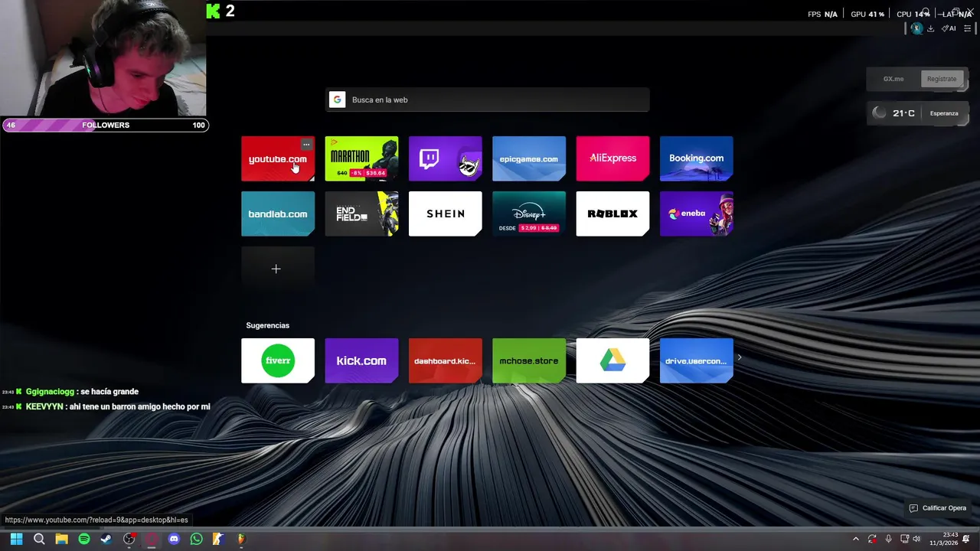Open File Explorer from taskbar

(x=61, y=539)
